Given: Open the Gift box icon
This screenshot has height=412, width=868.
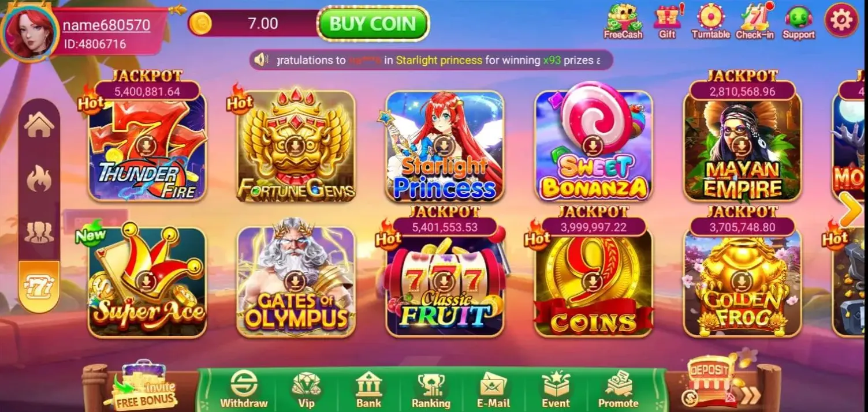Looking at the screenshot, I should click(668, 21).
